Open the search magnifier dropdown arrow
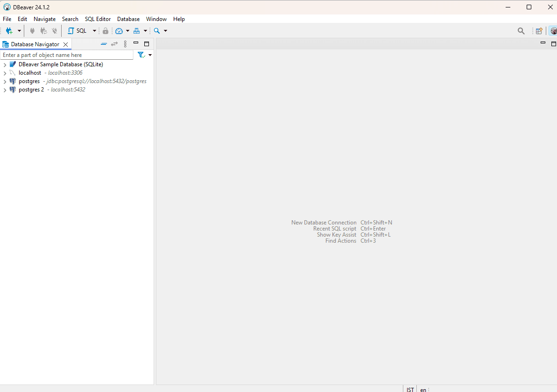 click(x=166, y=31)
